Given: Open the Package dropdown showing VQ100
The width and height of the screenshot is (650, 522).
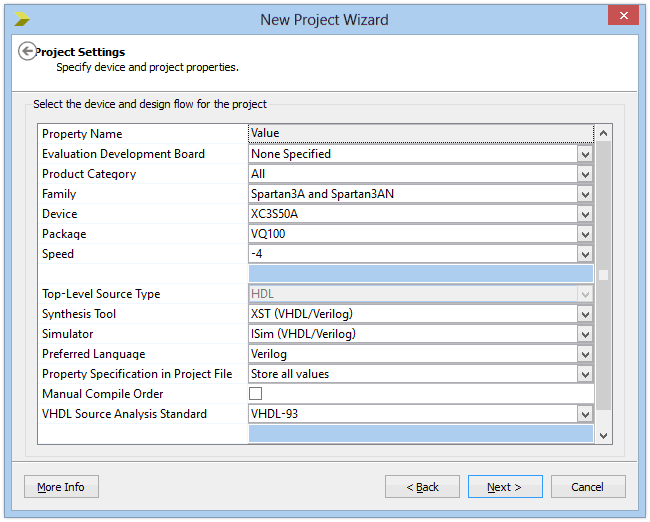Looking at the screenshot, I should point(585,234).
